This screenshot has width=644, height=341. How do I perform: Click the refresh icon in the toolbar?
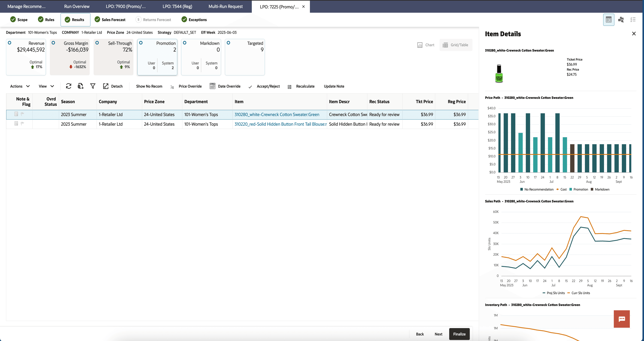69,86
